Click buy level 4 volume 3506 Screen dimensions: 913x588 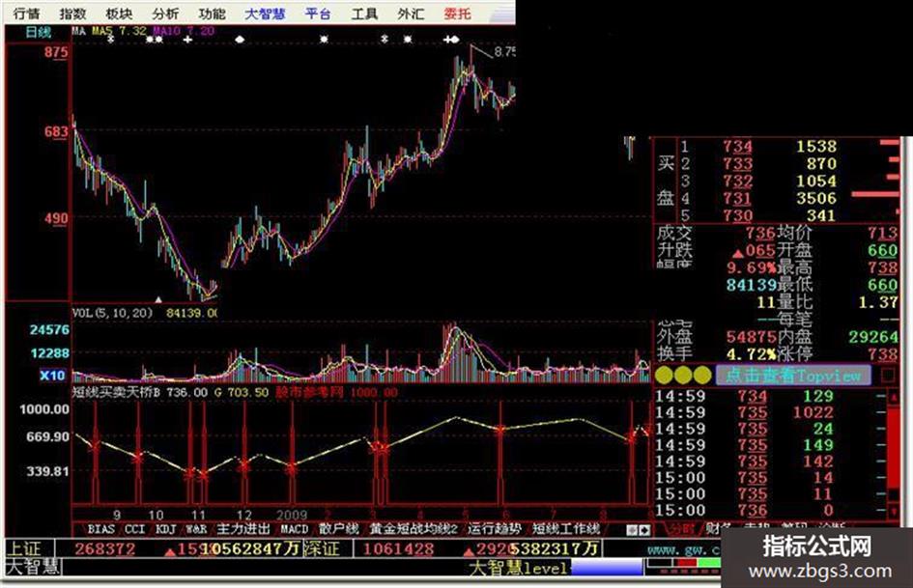tap(815, 198)
